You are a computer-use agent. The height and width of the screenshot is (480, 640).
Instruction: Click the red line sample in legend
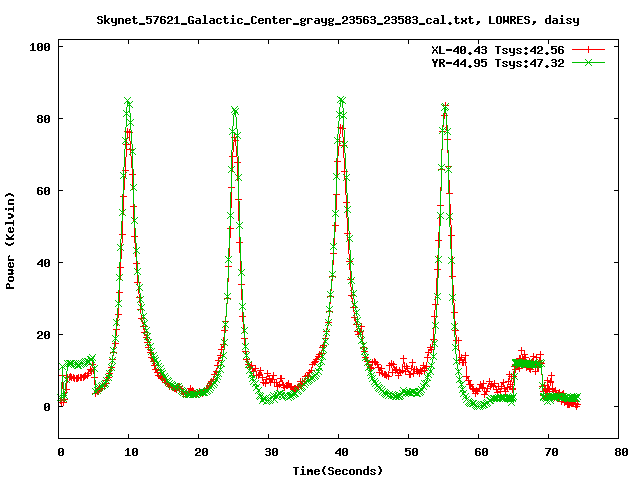point(588,50)
